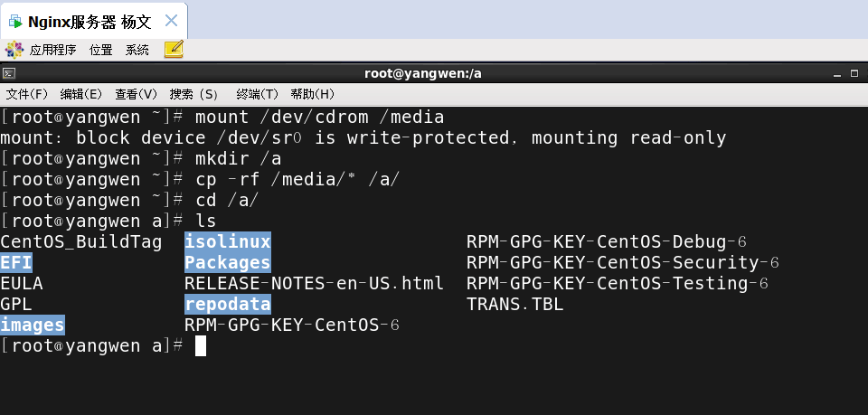868x415 pixels.
Task: Click the terminal window icon in titlebar
Action: tap(8, 73)
